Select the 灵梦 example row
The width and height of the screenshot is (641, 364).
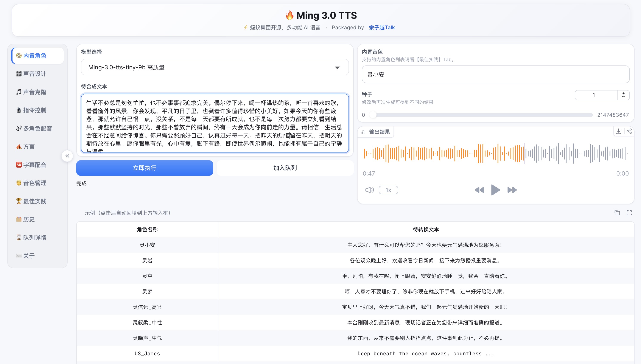click(355, 291)
